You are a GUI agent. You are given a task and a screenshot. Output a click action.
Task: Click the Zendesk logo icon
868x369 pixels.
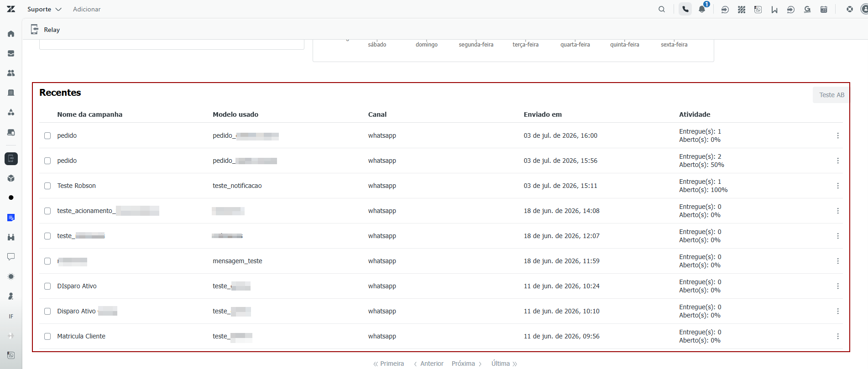coord(11,9)
